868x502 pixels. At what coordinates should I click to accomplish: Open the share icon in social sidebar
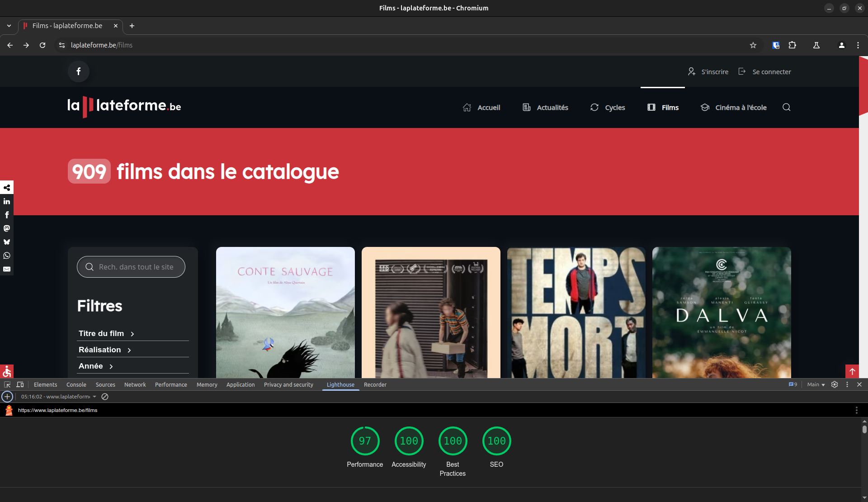click(x=7, y=187)
